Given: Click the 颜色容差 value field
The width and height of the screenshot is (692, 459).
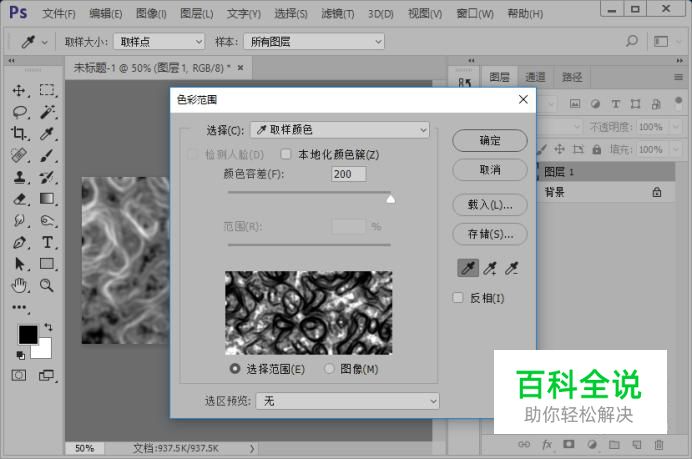Looking at the screenshot, I should coord(348,174).
